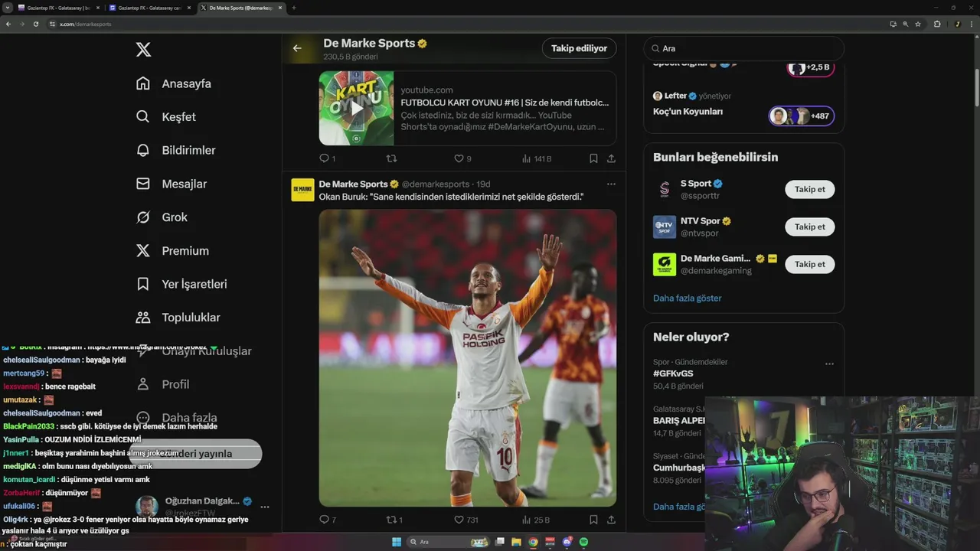Open Mesajlar in the sidebar
980x551 pixels.
pos(171,184)
